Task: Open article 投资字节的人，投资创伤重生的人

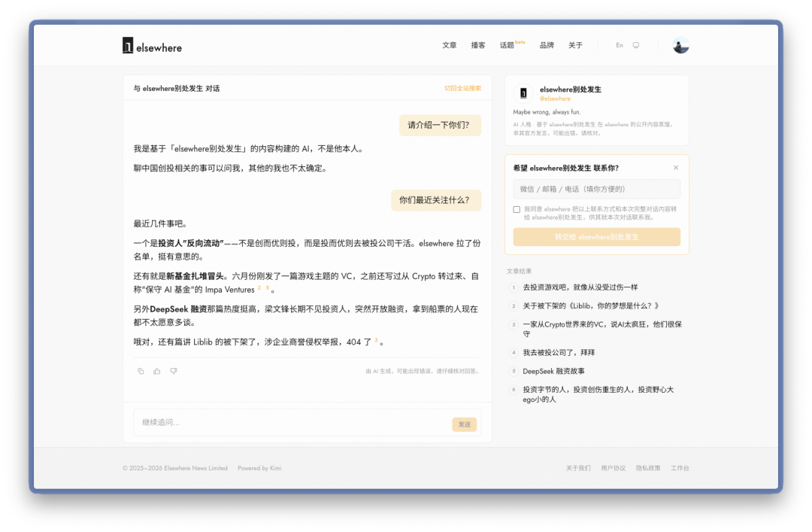Action: click(x=598, y=394)
